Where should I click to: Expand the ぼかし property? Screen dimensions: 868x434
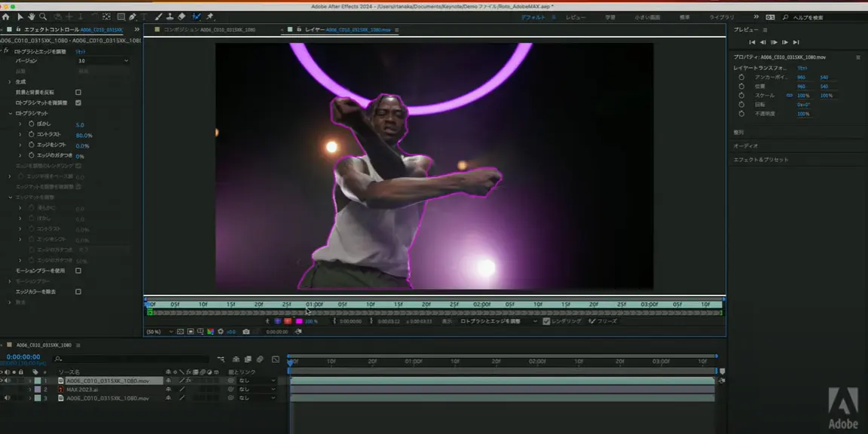pyautogui.click(x=20, y=124)
